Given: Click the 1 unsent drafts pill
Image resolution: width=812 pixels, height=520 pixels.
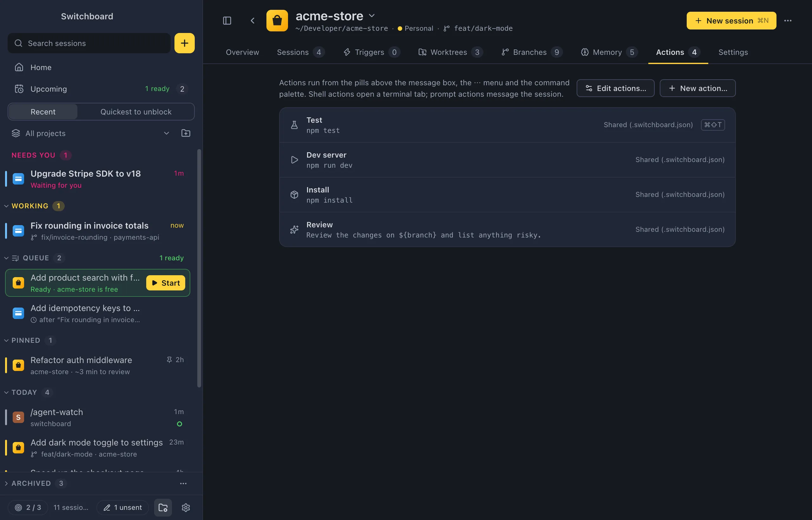Looking at the screenshot, I should tap(123, 508).
